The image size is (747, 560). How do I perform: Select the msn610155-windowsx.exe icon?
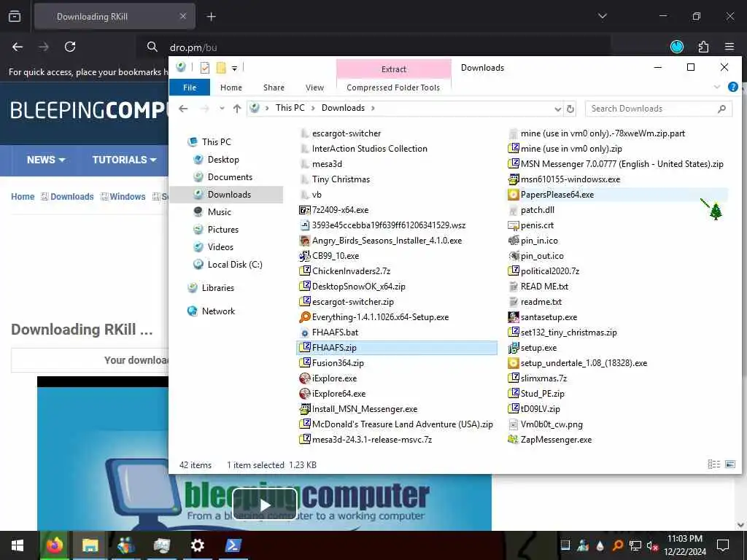click(x=513, y=179)
